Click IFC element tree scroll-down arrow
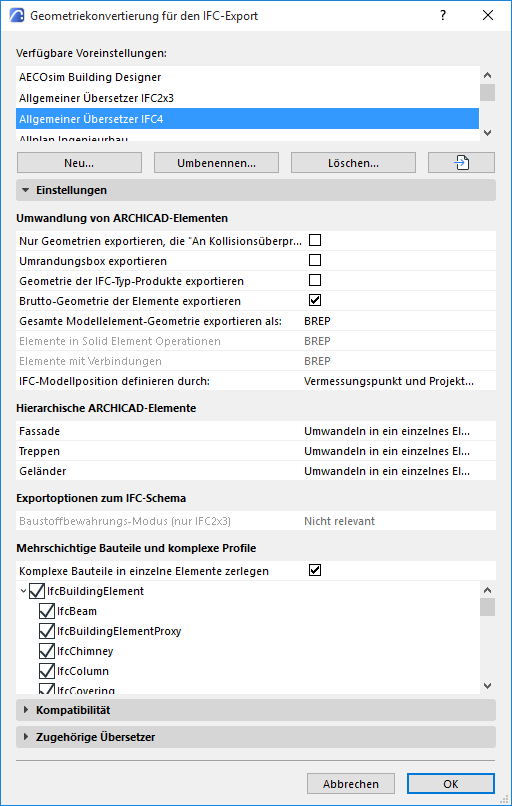The height and width of the screenshot is (806, 512). (488, 686)
